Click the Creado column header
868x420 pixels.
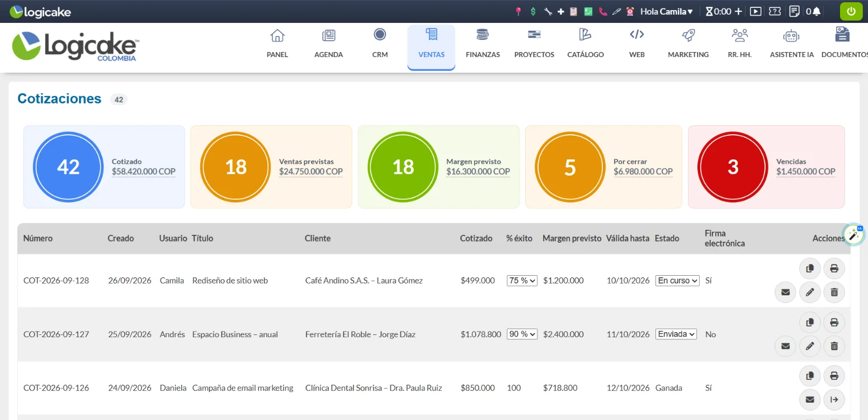[x=121, y=238]
